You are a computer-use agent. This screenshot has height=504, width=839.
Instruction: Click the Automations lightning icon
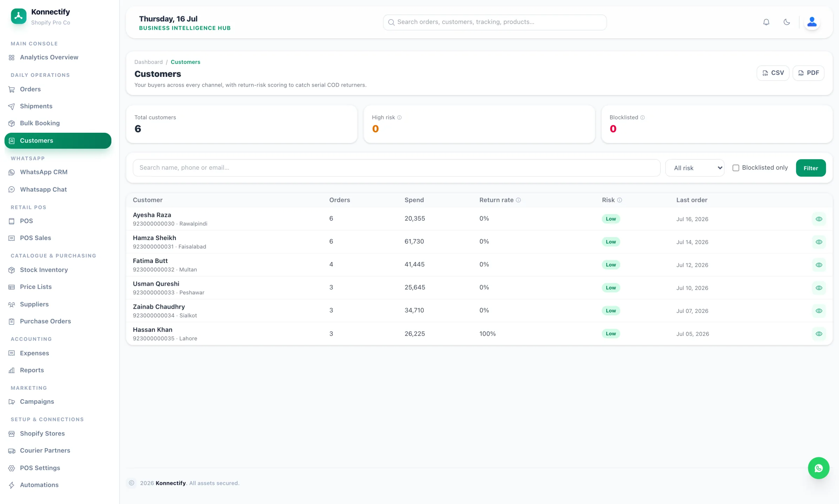12,485
